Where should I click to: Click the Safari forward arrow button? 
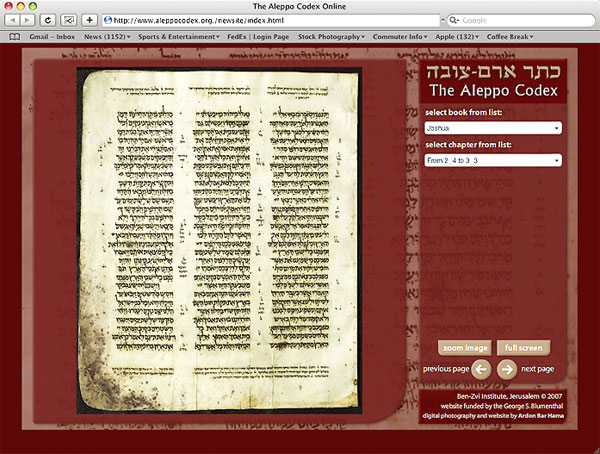pyautogui.click(x=28, y=20)
